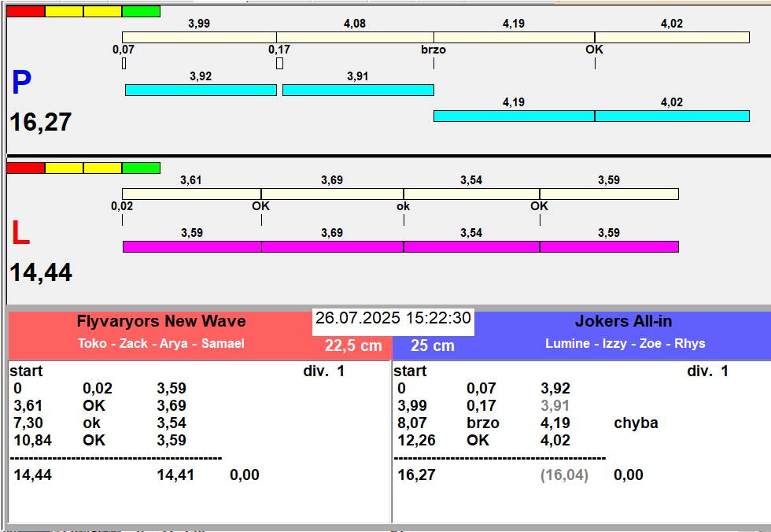
Task: Click the 14,44 total in the Flyvaryors table
Action: (x=32, y=475)
